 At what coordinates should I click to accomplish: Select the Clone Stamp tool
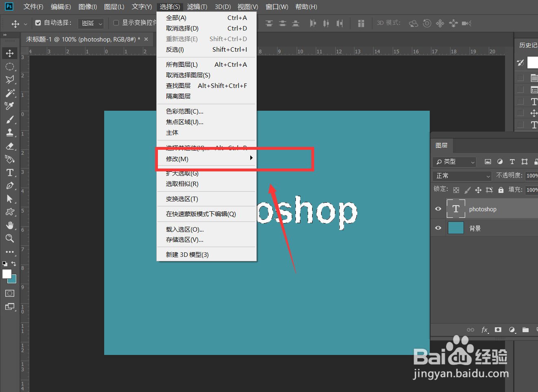pos(10,132)
